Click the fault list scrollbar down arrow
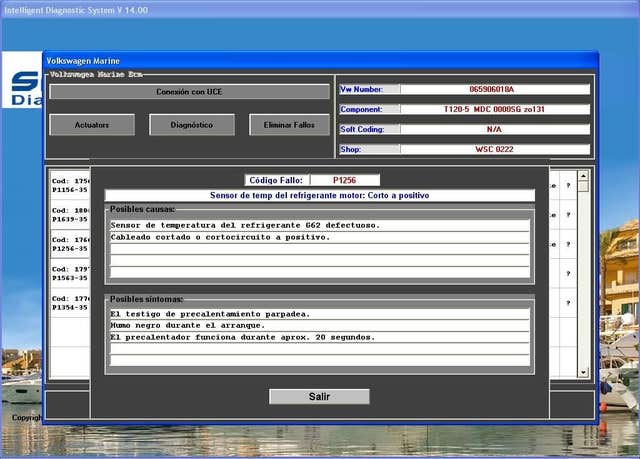This screenshot has height=459, width=640. (x=584, y=372)
